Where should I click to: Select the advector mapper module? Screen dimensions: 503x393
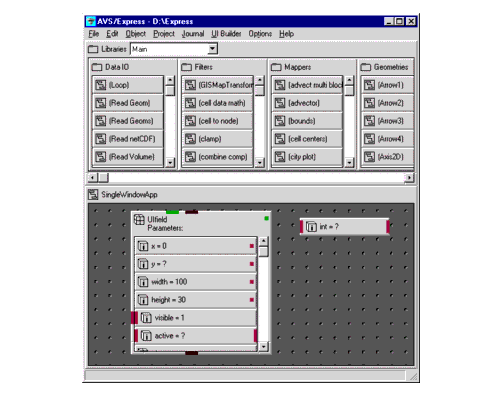coord(307,103)
